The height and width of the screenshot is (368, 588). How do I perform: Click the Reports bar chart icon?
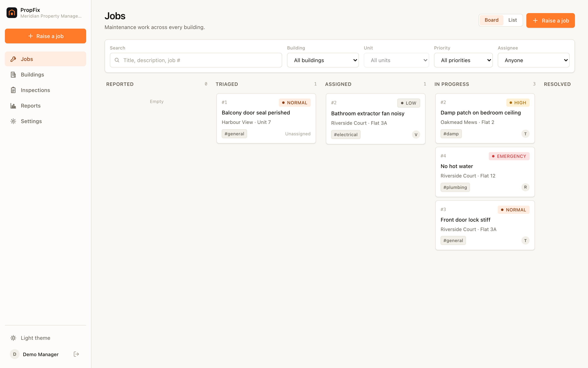pos(13,106)
